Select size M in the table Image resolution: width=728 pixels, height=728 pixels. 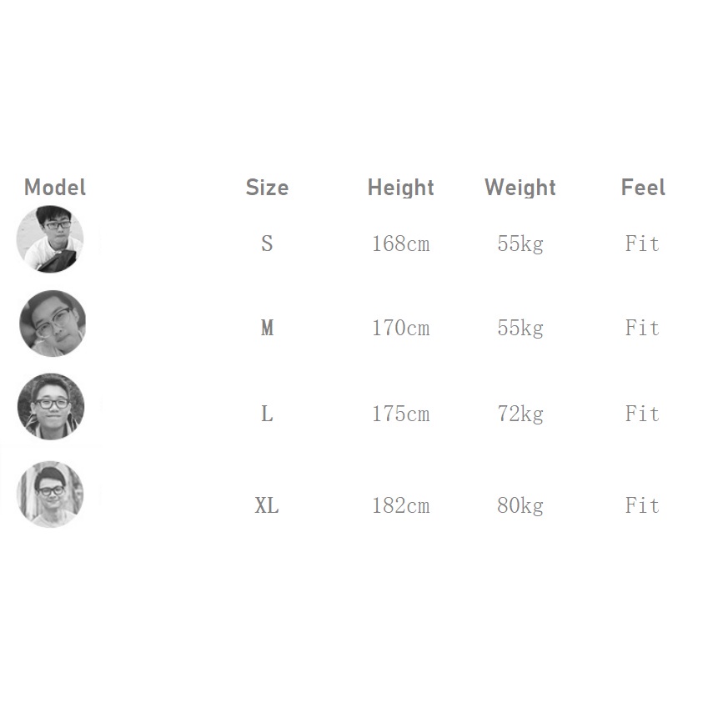[x=267, y=328]
